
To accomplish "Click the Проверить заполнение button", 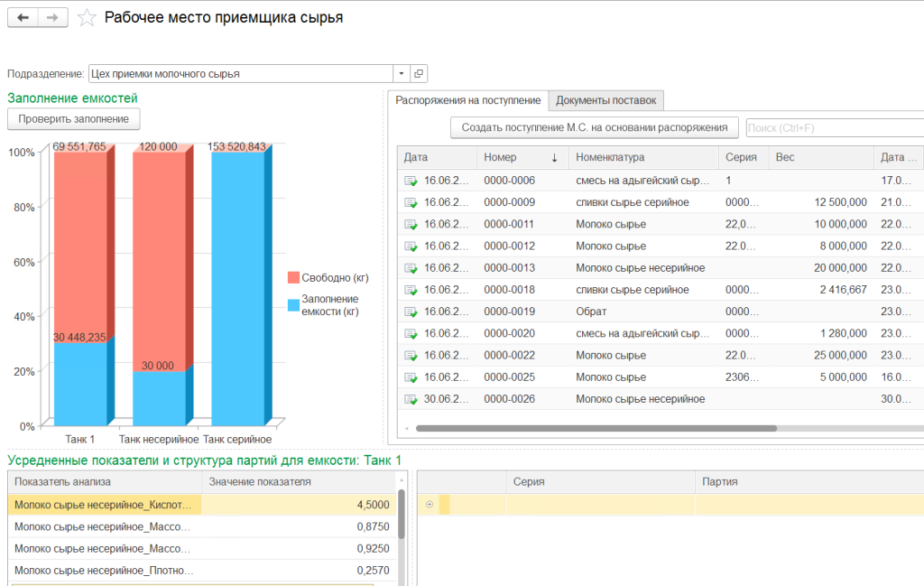I will point(74,119).
